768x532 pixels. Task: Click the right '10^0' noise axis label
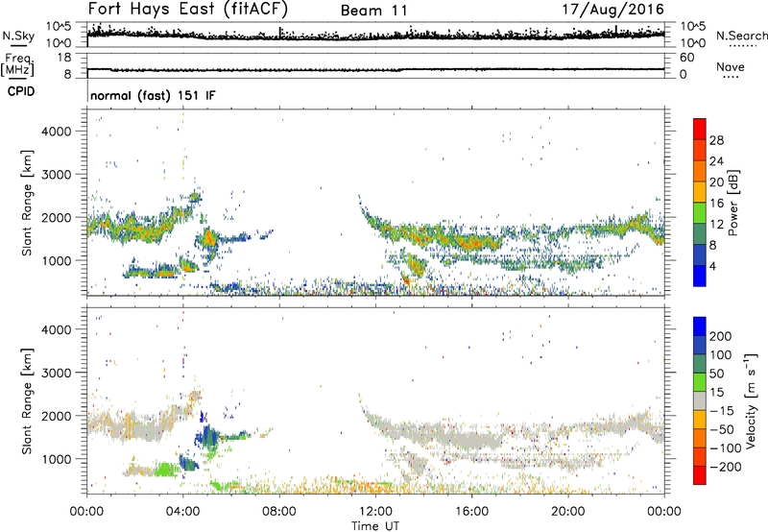692,43
